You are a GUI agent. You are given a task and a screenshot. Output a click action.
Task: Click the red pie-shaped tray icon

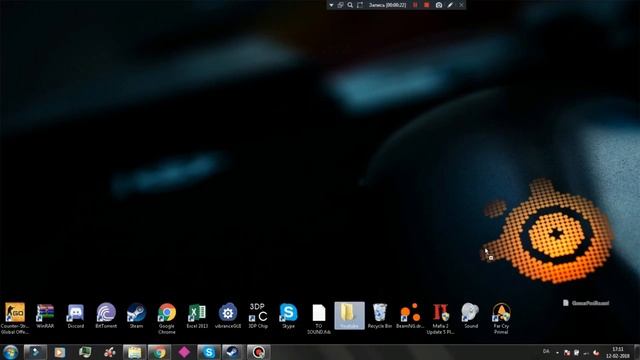click(x=596, y=353)
